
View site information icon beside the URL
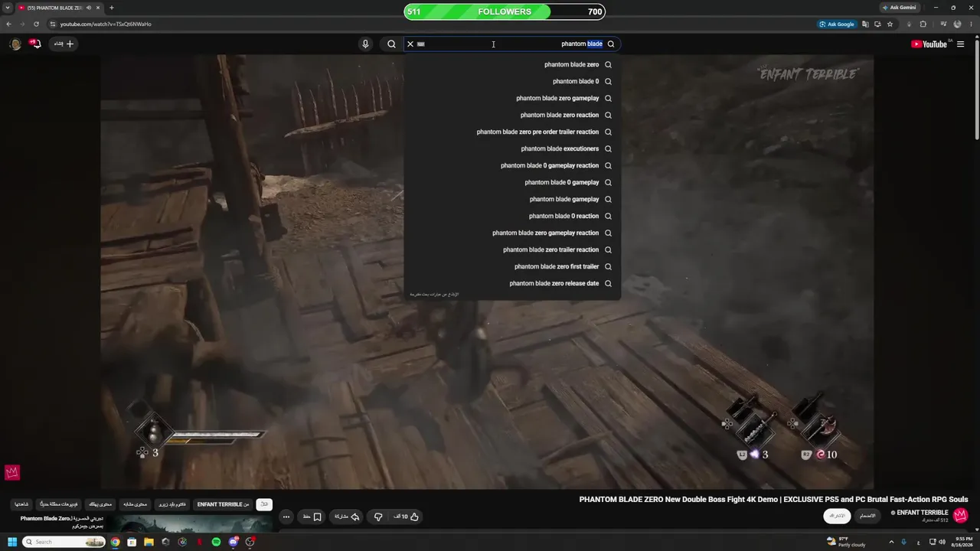click(x=53, y=24)
